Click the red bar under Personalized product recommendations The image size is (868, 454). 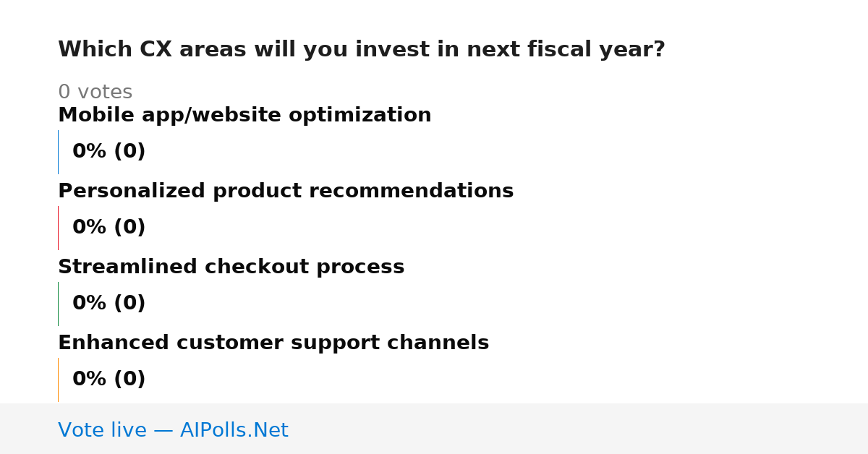point(58,228)
